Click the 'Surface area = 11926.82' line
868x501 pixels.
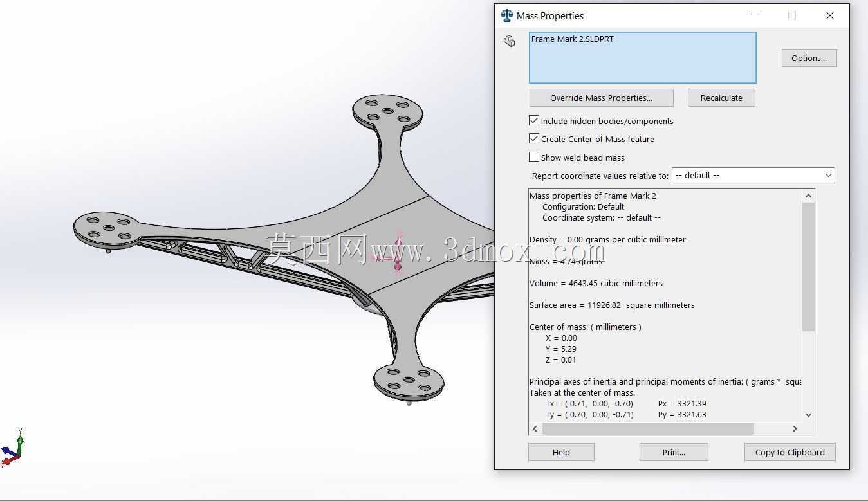pos(612,305)
